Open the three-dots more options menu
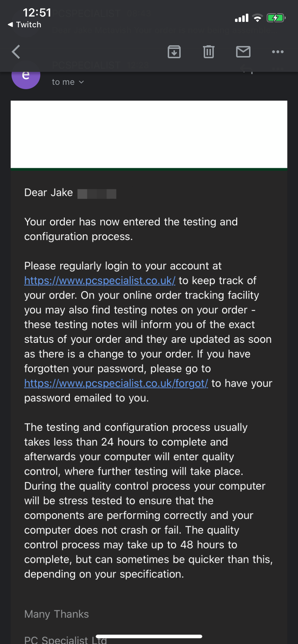298x644 pixels. pos(278,52)
